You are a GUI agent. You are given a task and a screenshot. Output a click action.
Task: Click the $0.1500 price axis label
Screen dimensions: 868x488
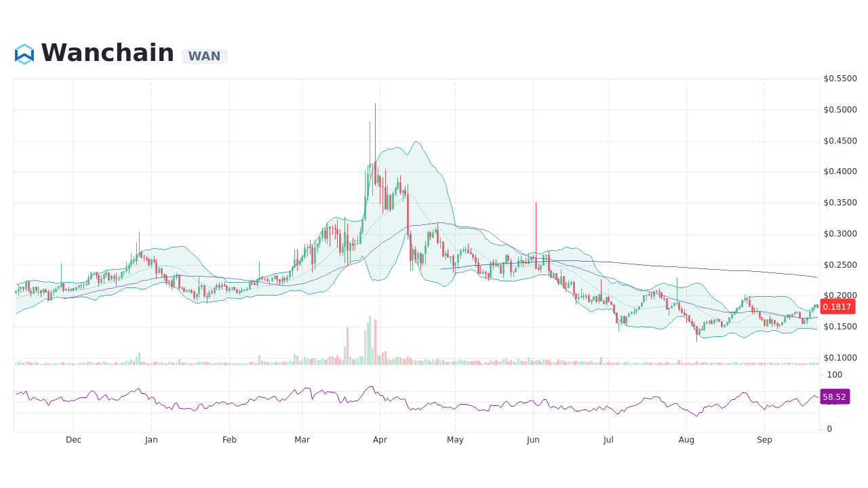[840, 327]
